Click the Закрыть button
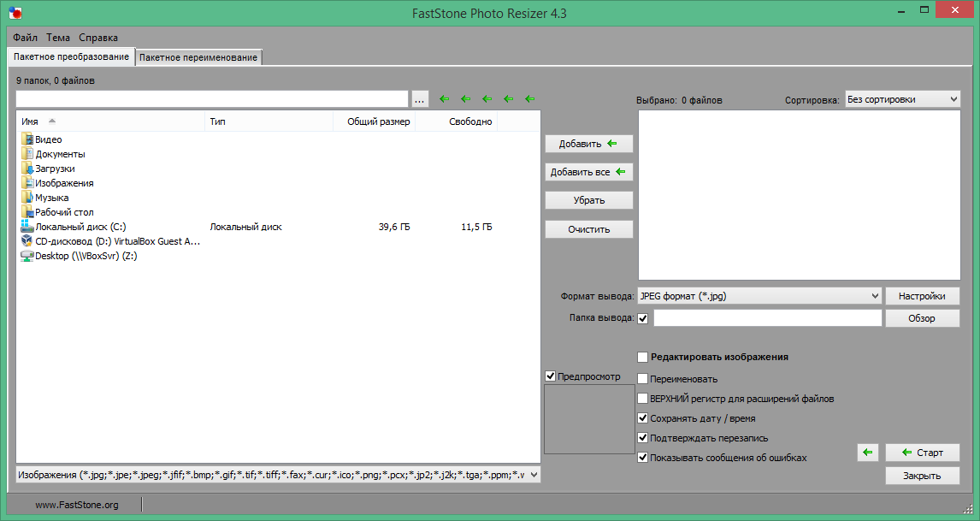 [922, 476]
